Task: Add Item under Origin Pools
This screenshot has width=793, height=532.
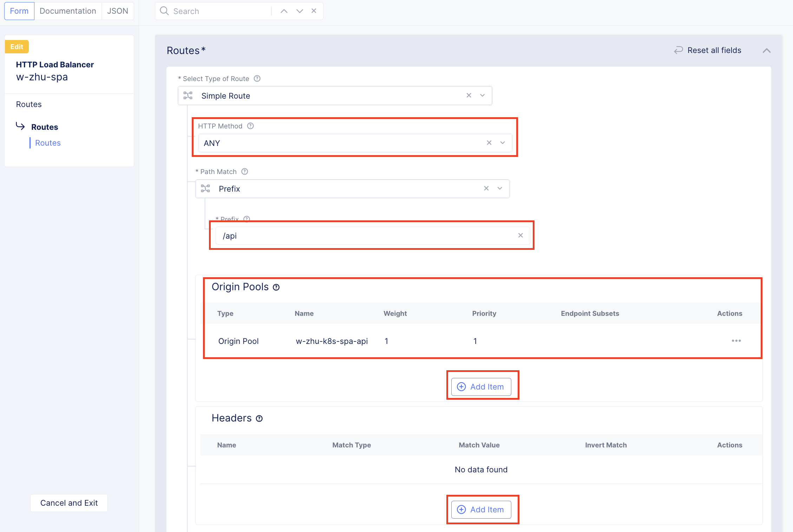Action: pos(481,387)
